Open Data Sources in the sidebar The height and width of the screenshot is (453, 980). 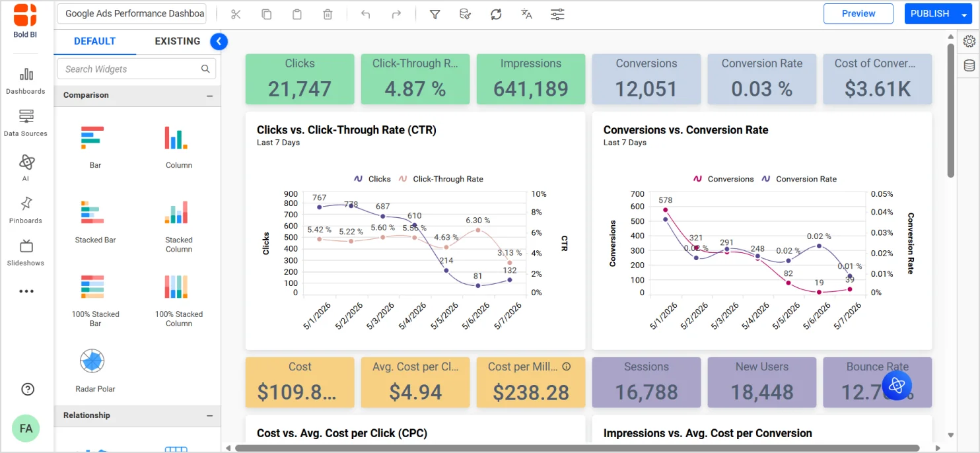[x=26, y=123]
